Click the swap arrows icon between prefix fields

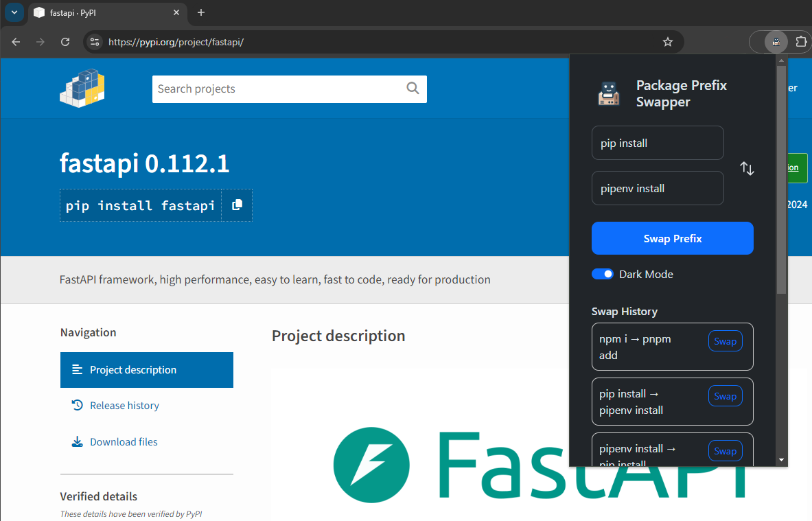747,168
